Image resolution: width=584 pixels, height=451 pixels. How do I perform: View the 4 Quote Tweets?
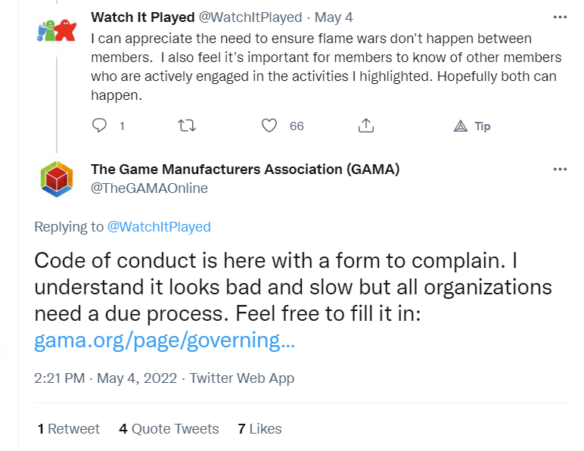(x=169, y=429)
